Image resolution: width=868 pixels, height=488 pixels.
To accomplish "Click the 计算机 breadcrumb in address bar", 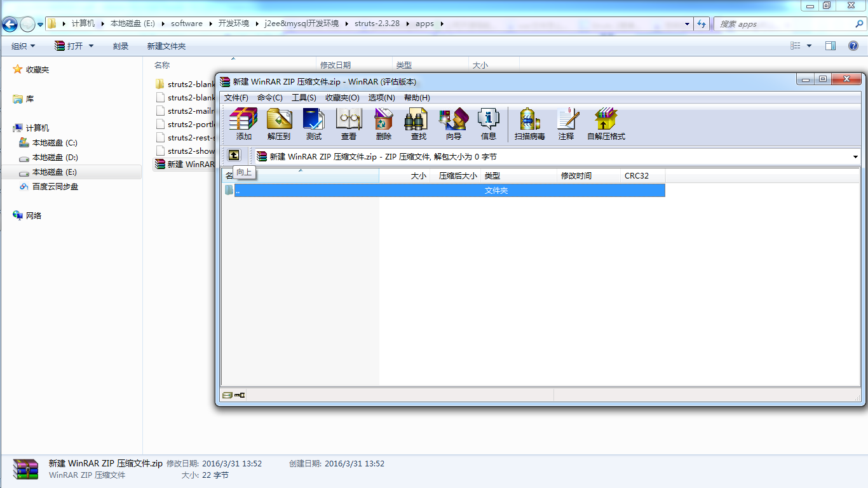I will 83,24.
